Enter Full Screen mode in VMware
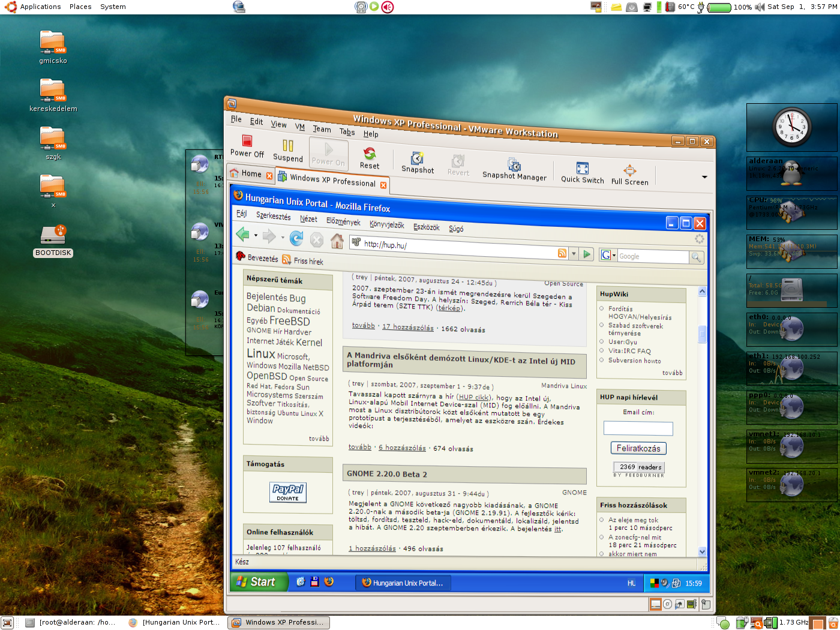This screenshot has width=840, height=630. [x=629, y=175]
